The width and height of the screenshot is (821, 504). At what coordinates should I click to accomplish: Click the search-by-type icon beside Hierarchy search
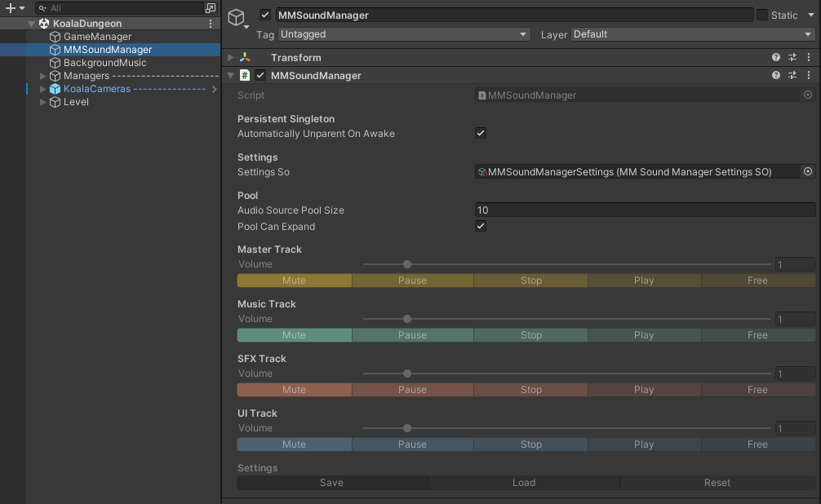[x=211, y=8]
